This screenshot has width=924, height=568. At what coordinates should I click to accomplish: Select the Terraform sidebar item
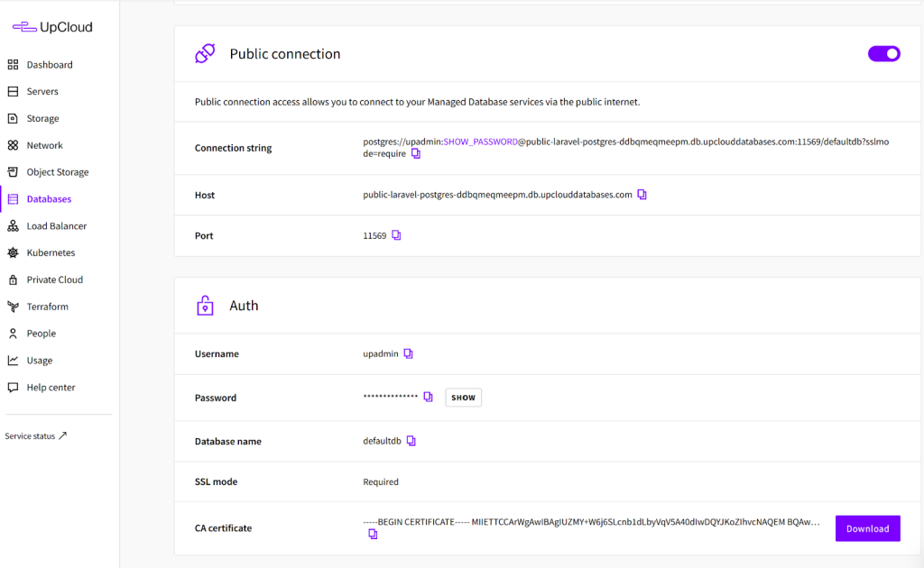[x=47, y=307]
